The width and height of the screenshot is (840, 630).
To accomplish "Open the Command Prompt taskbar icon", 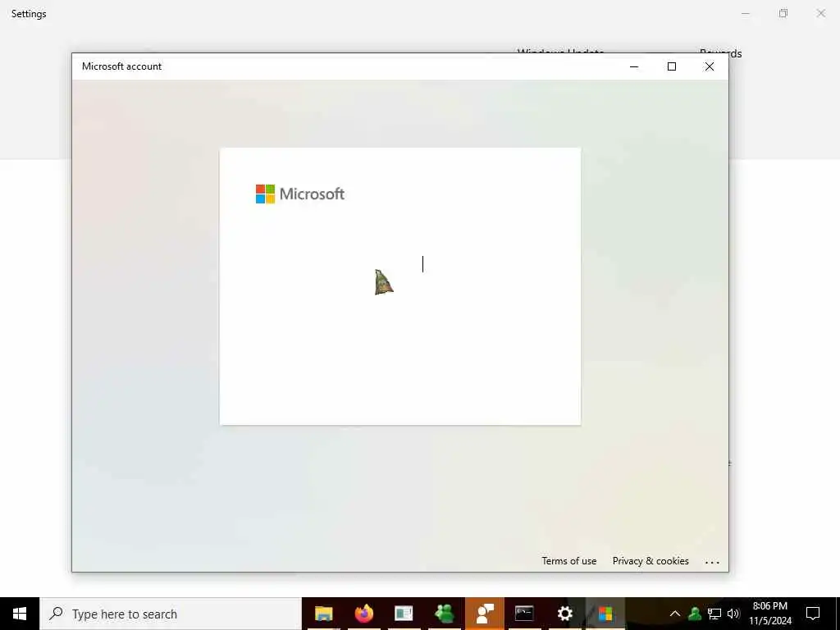I will point(524,614).
